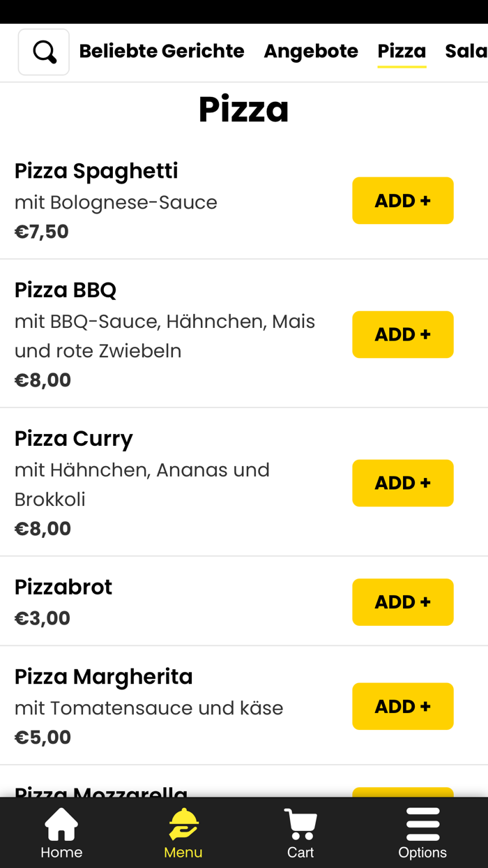Click the magnifying glass to search dishes
488x868 pixels.
[43, 51]
